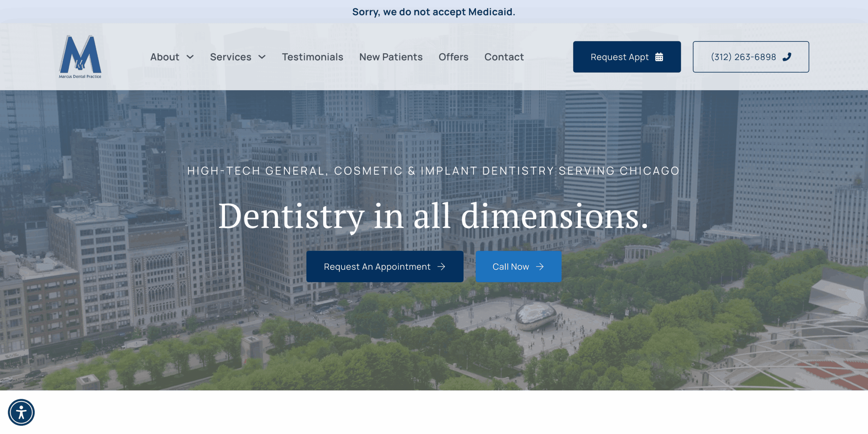Screen dimensions: 868x434
Task: Open the Testimonials page
Action: (312, 57)
